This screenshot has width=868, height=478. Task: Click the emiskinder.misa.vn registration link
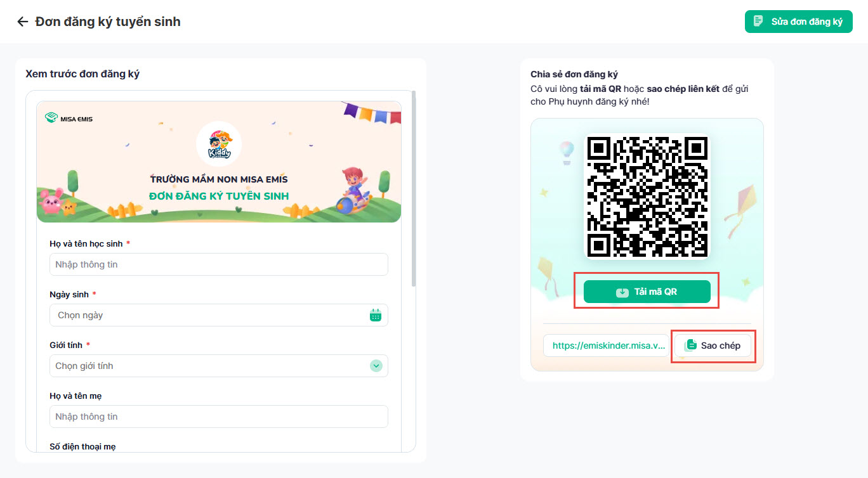pyautogui.click(x=606, y=346)
